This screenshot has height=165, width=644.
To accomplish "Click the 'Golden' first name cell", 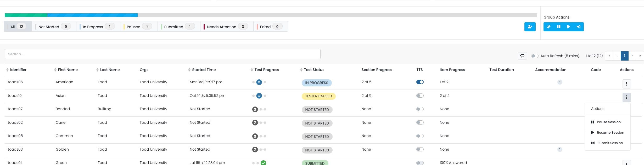I will pyautogui.click(x=62, y=149).
